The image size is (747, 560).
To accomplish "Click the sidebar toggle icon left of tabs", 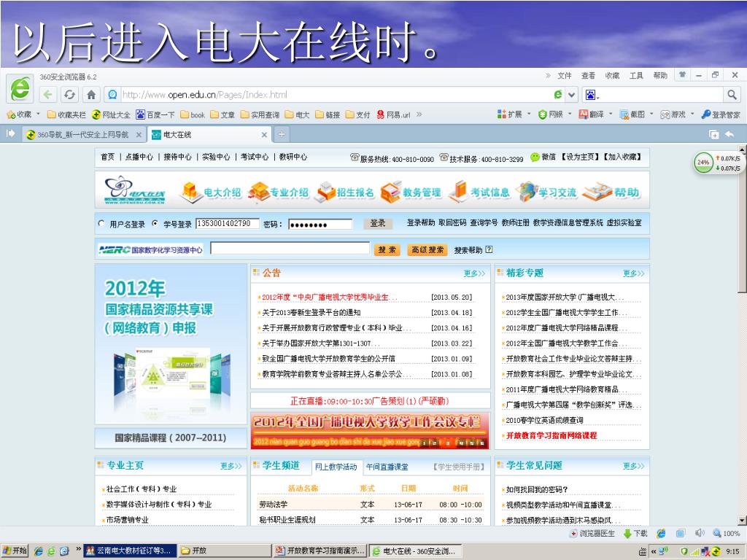I will coord(10,134).
